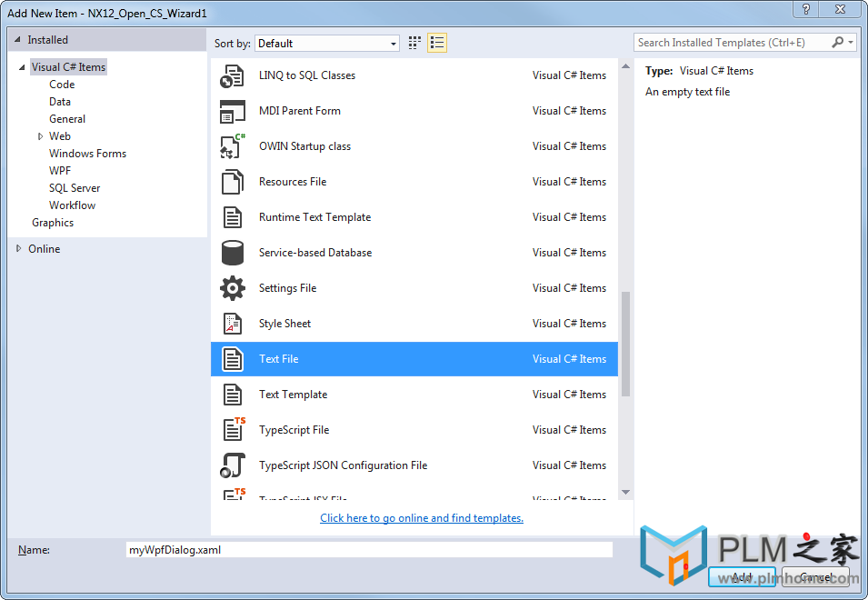
Task: Choose the Style Sheet icon
Action: click(233, 324)
